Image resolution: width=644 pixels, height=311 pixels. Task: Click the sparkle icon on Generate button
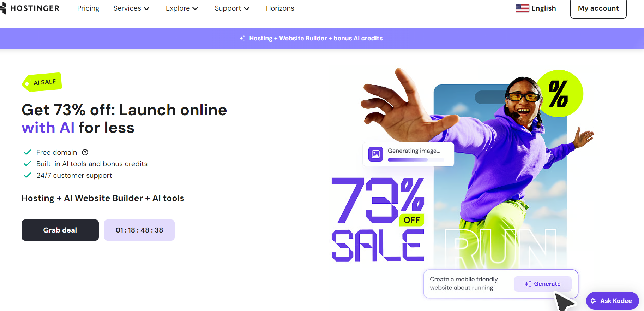coord(528,284)
